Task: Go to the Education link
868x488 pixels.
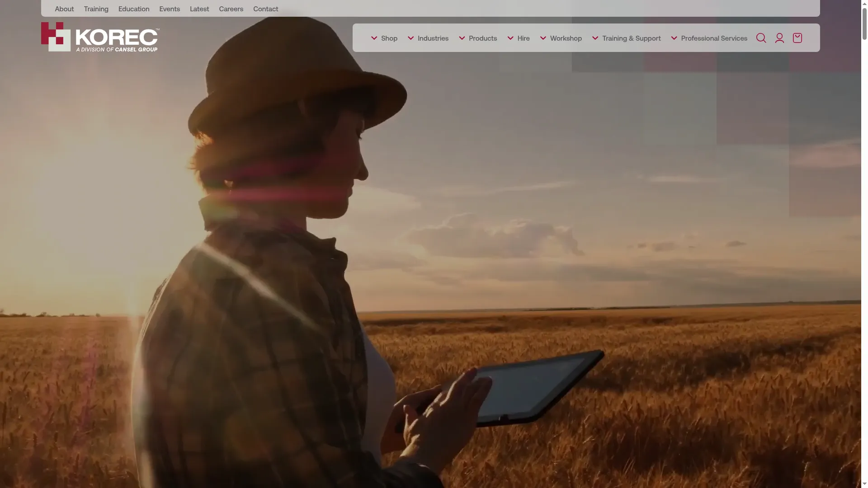Action: (x=134, y=9)
